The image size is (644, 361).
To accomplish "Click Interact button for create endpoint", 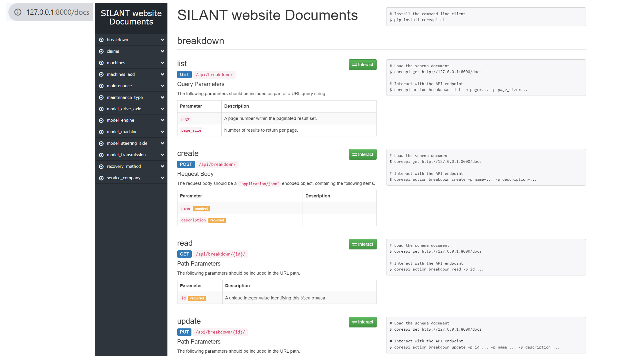I will point(362,154).
